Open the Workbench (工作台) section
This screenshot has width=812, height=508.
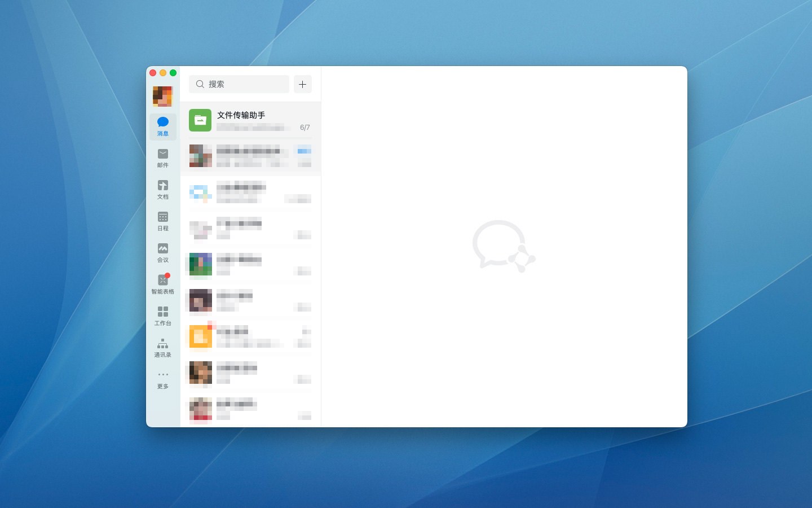[163, 316]
